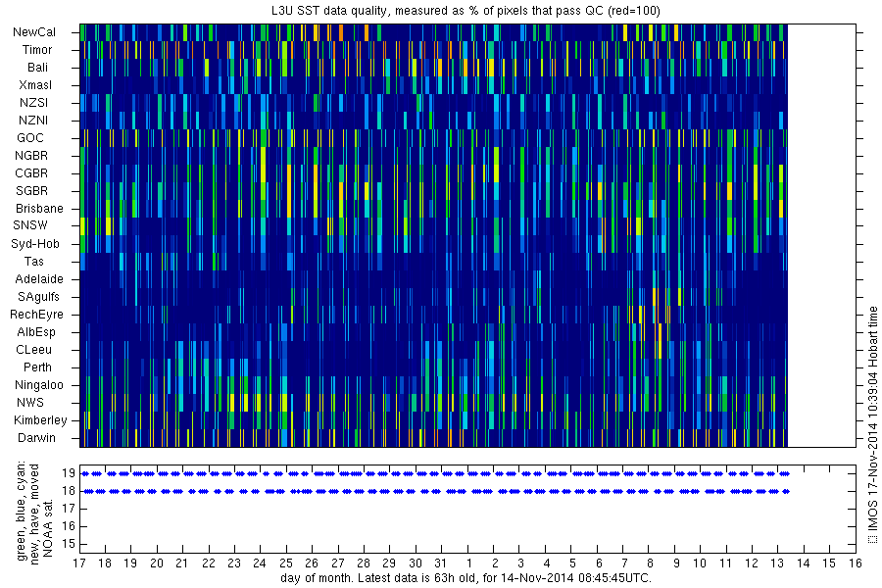Click the SGBR row label
882x588 pixels.
(x=31, y=191)
